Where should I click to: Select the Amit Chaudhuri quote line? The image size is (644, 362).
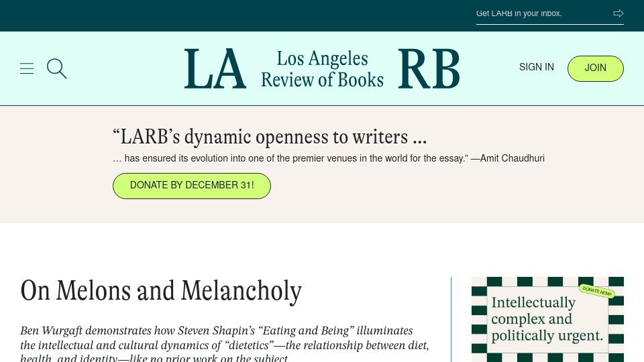coord(329,158)
